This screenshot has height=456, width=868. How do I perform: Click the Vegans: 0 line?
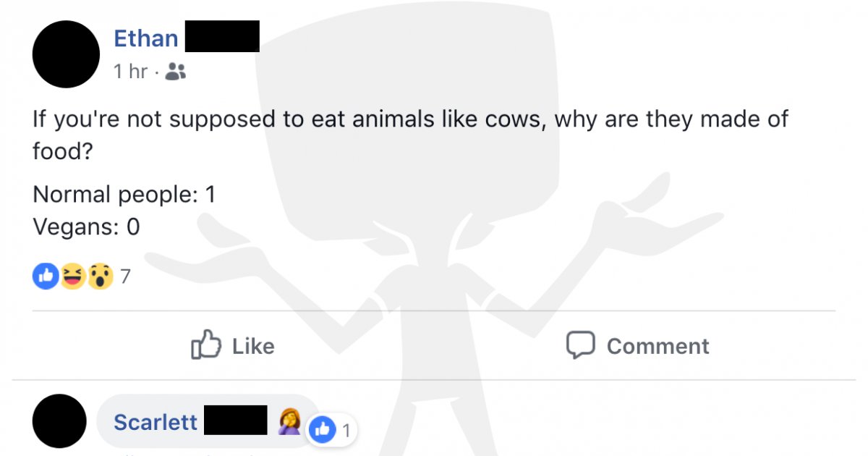pos(86,227)
